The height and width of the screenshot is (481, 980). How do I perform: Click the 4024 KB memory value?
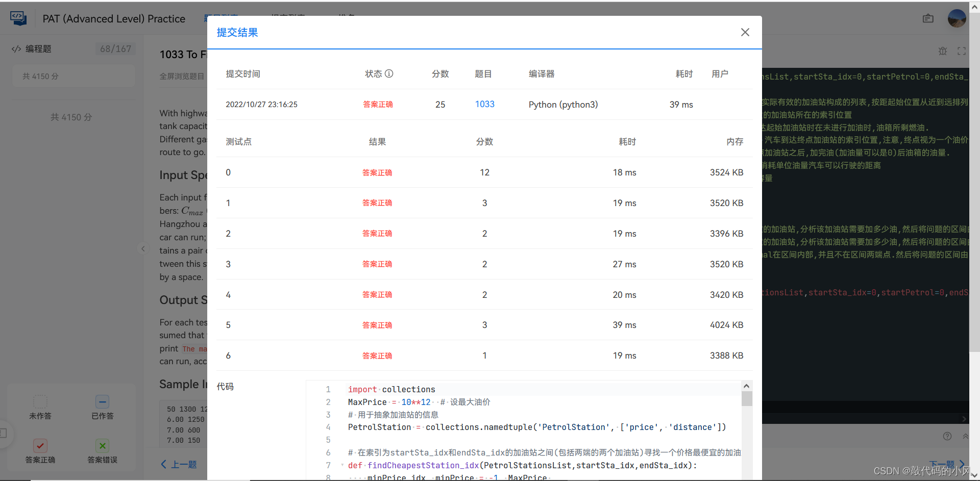(726, 325)
